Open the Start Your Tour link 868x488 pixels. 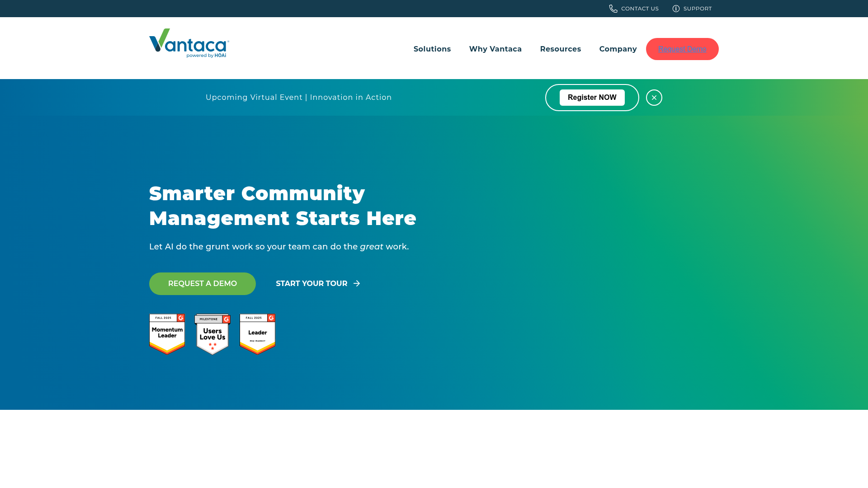311,283
